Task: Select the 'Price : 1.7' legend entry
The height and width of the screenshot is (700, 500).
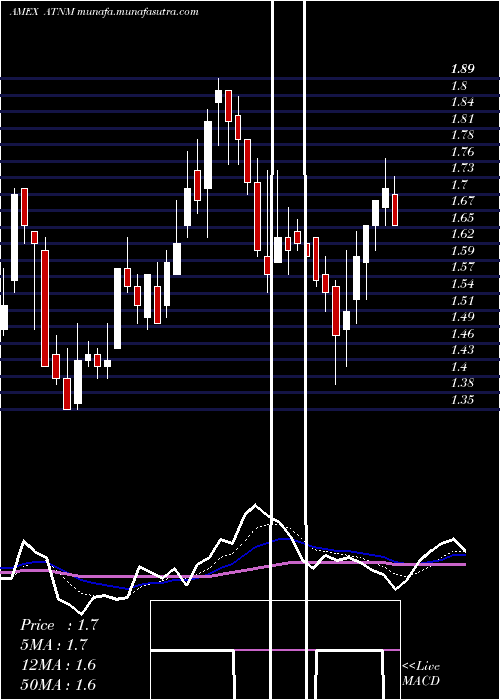Action: (59, 625)
